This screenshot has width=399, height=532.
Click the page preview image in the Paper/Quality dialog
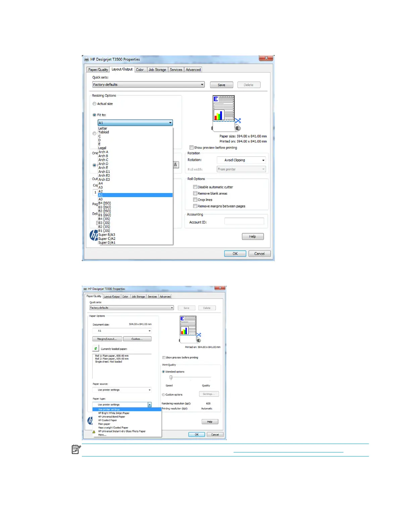tap(190, 329)
